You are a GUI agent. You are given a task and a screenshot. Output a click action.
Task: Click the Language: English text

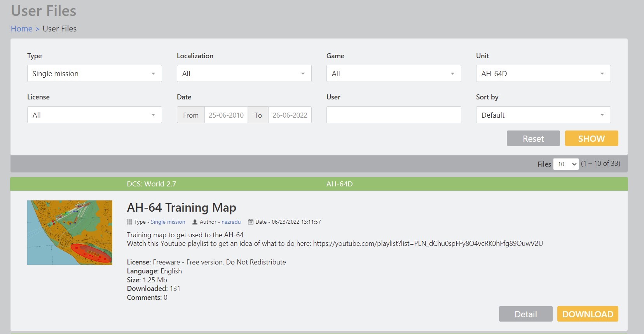tap(154, 271)
